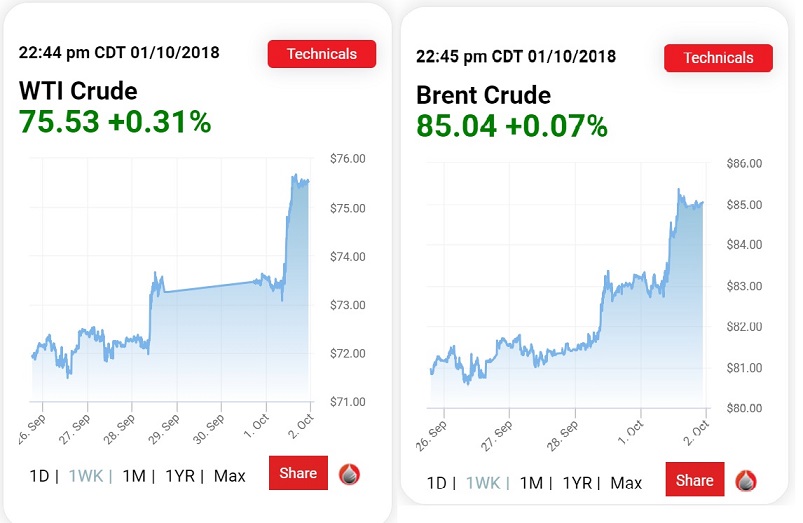The height and width of the screenshot is (523, 803).
Task: Select 1YR range on WTI chart
Action: 179,476
